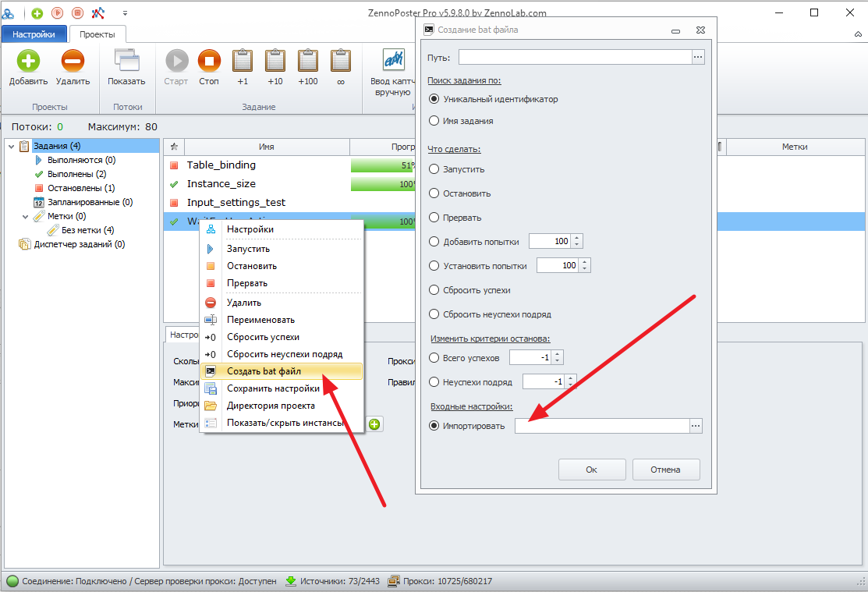
Task: Select the Прервать radio button in dialog
Action: [x=434, y=218]
